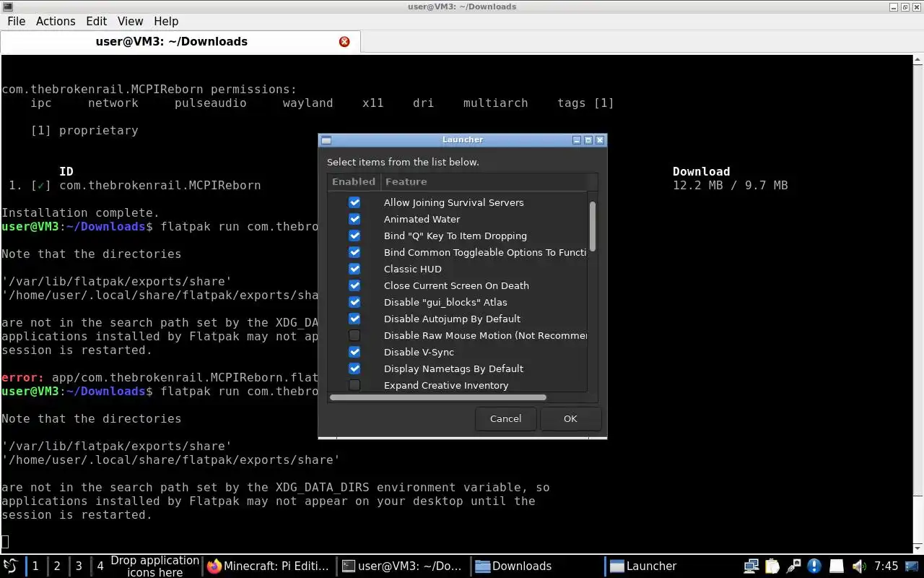Uncheck the Classic HUD option
924x578 pixels.
pyautogui.click(x=354, y=269)
